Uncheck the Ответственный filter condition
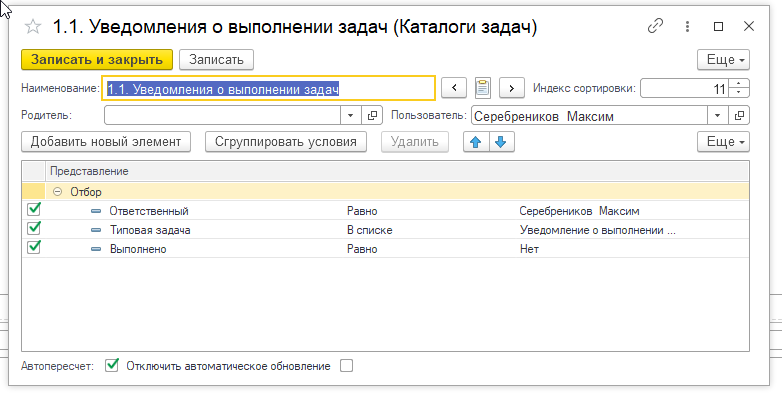 pyautogui.click(x=34, y=210)
